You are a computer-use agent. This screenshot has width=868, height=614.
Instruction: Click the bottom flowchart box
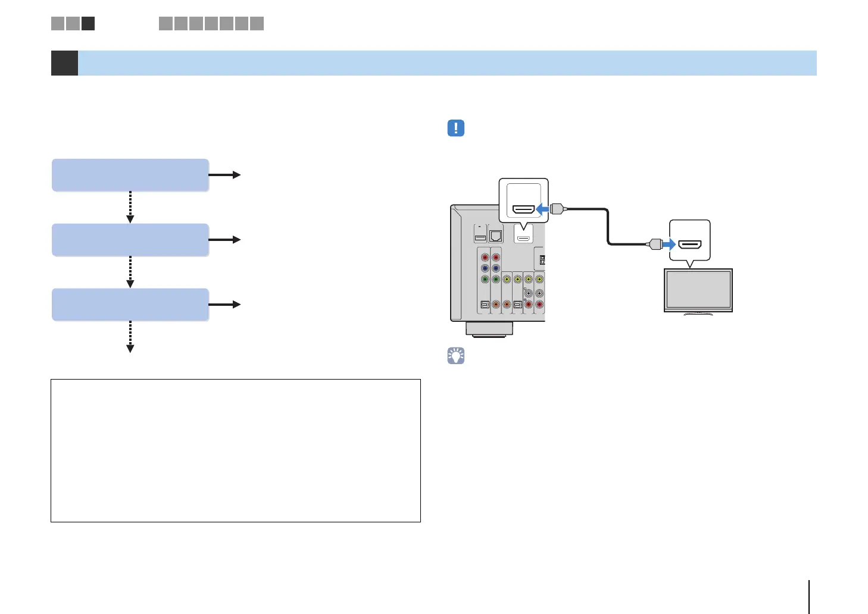[x=130, y=305]
